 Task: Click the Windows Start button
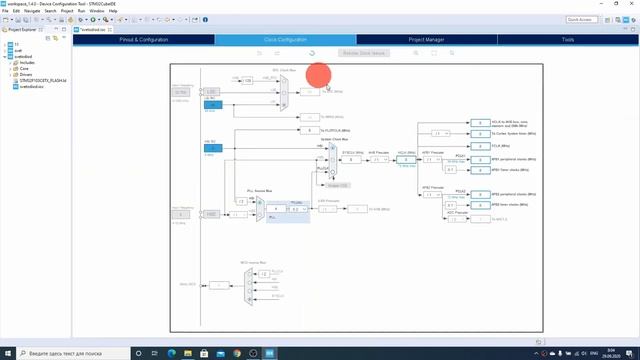coord(8,353)
